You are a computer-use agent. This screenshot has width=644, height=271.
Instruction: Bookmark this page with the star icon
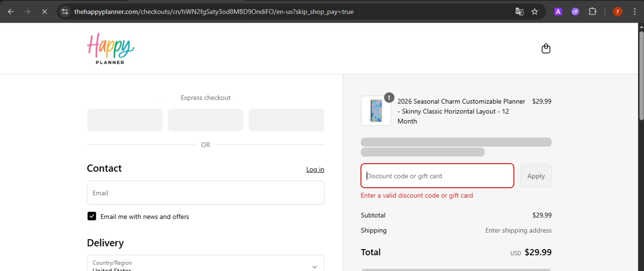click(535, 12)
